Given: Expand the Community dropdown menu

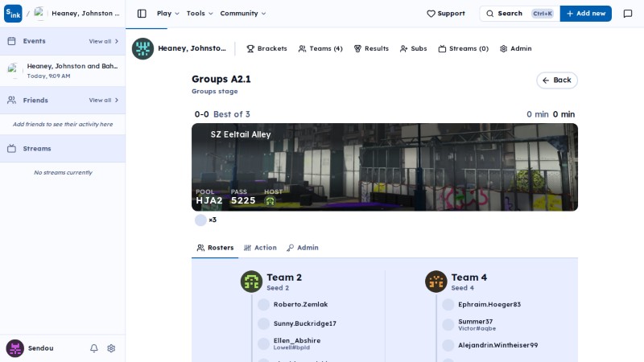Looking at the screenshot, I should pos(243,14).
